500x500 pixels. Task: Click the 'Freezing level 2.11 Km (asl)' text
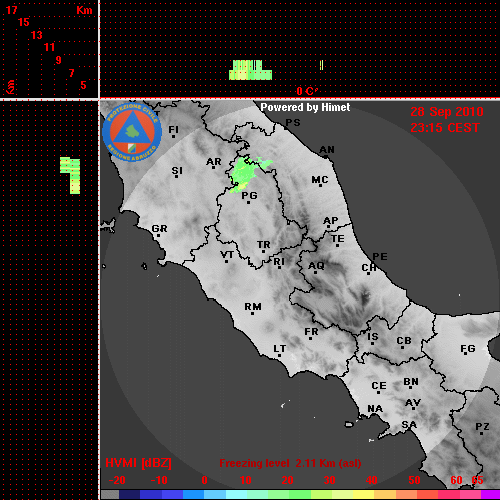pyautogui.click(x=290, y=463)
